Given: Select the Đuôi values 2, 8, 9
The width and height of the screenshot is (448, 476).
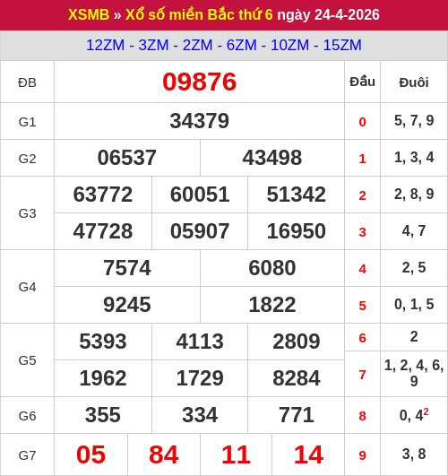Looking at the screenshot, I should click(x=414, y=195).
